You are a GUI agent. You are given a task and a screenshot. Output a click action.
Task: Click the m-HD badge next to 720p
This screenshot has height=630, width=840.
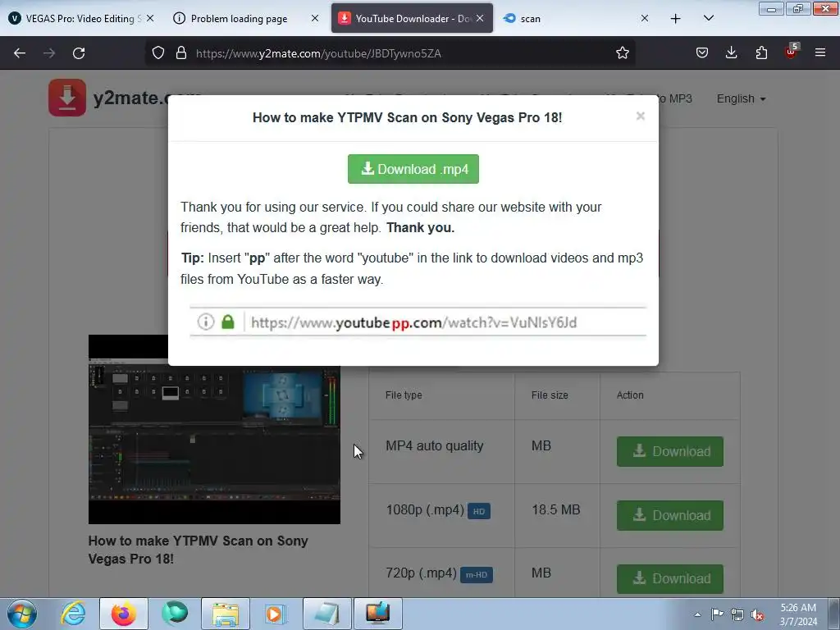point(477,575)
